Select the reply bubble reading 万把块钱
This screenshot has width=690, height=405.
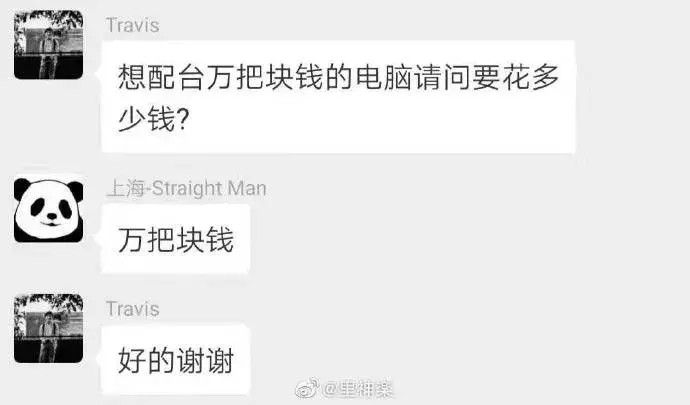(x=176, y=239)
